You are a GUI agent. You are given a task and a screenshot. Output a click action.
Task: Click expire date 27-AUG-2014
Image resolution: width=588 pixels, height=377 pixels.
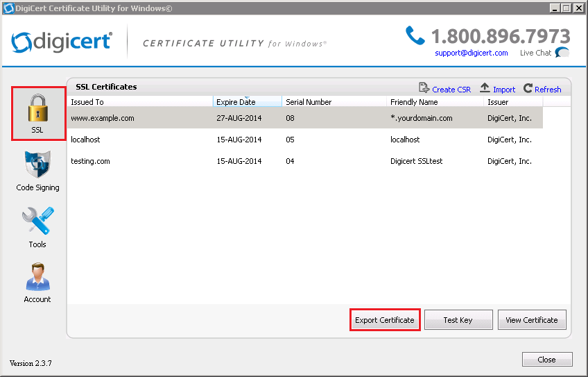[239, 118]
